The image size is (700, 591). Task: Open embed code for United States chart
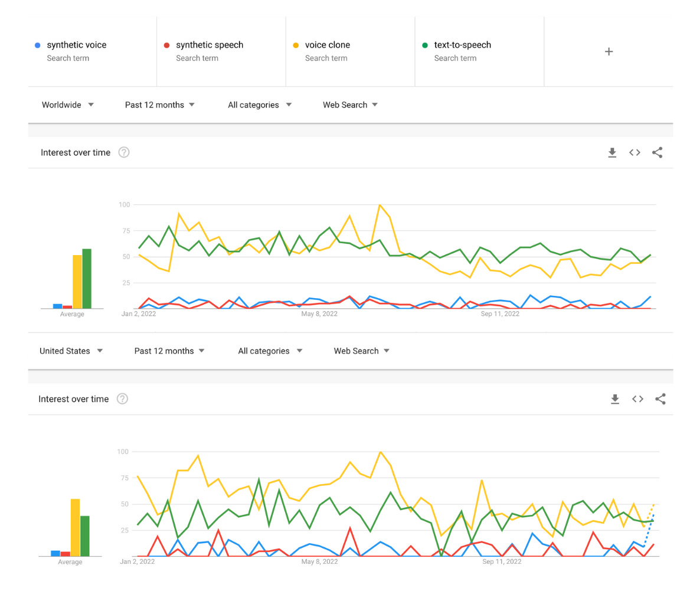[637, 399]
